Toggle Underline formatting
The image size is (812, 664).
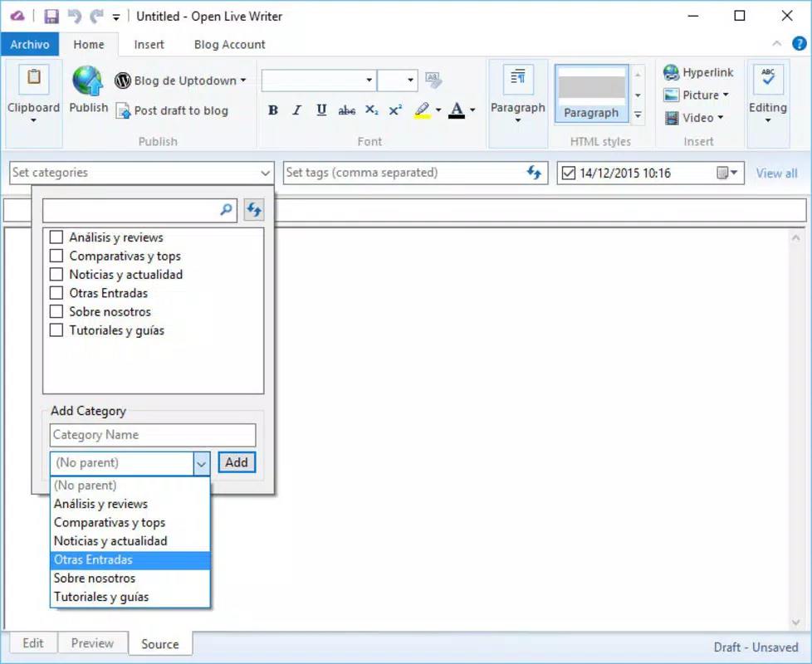[x=321, y=110]
